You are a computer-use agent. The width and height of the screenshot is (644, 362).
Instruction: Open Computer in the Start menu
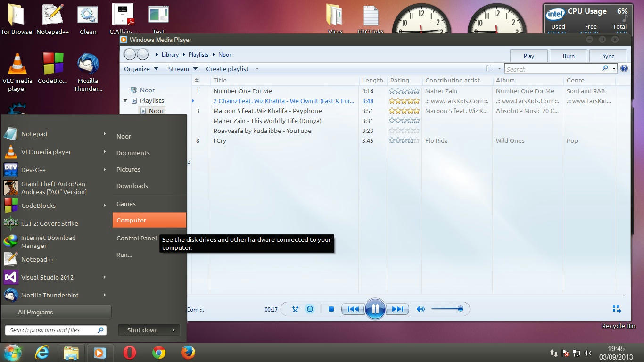pyautogui.click(x=149, y=220)
